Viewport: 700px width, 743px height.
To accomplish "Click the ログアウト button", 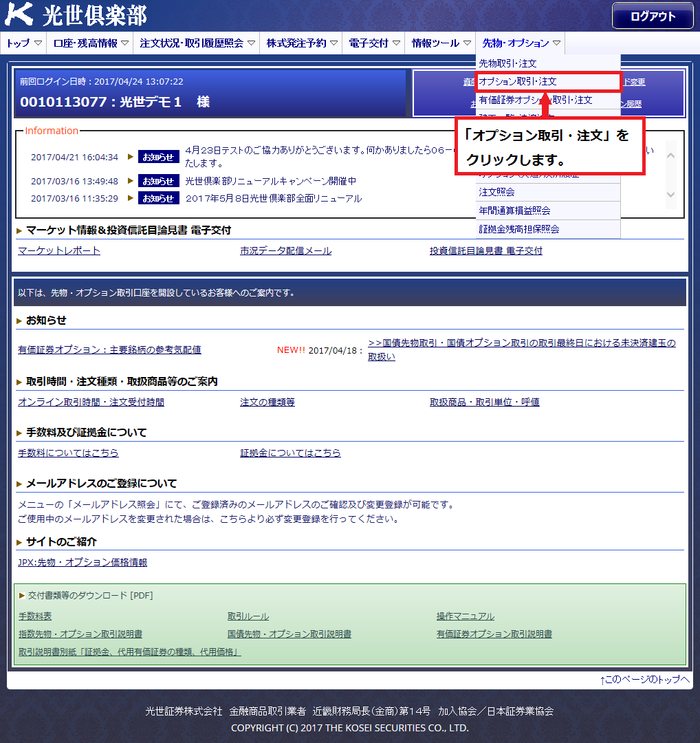I will [x=653, y=16].
